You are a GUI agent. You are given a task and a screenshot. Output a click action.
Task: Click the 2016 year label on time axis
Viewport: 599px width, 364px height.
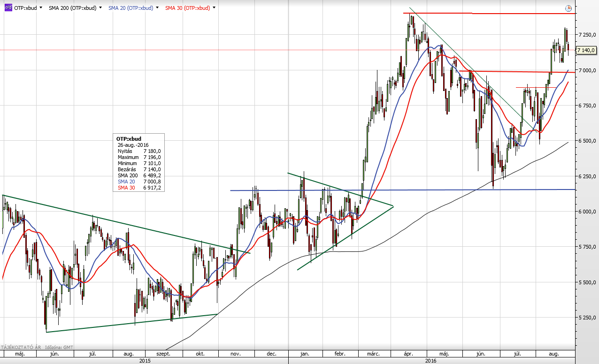pos(430,361)
